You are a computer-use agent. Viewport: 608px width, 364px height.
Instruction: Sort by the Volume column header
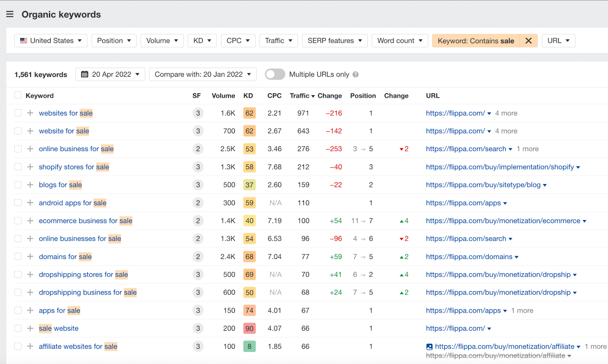tap(223, 96)
